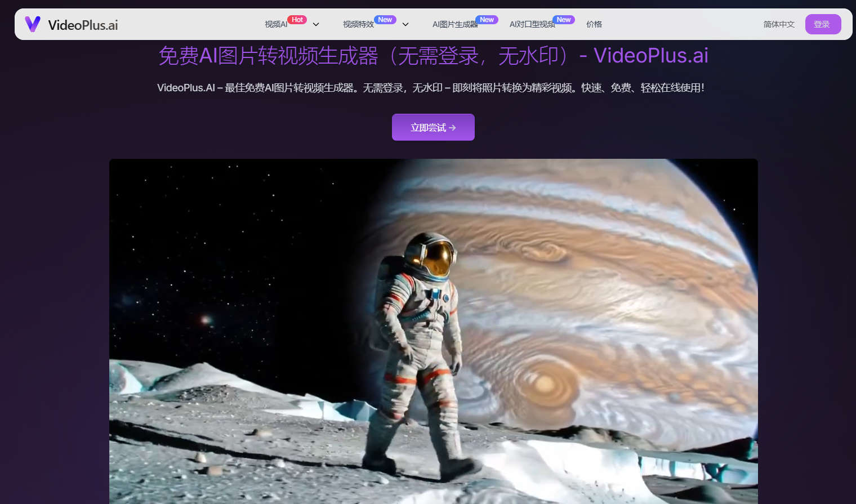Open the VideoPlus.ai home link text
Viewport: 856px width, 504px height.
click(83, 25)
